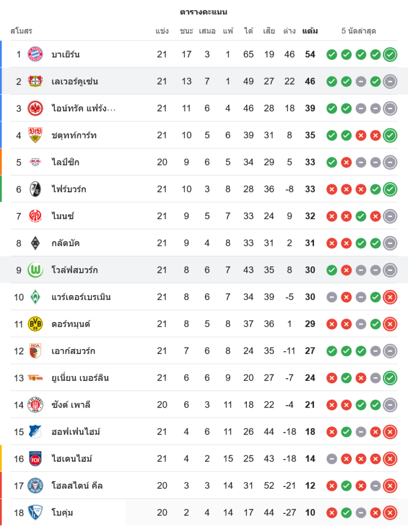Click the 5 นัดล่าสุด column header
Image resolution: width=408 pixels, height=532 pixels.
point(359,31)
